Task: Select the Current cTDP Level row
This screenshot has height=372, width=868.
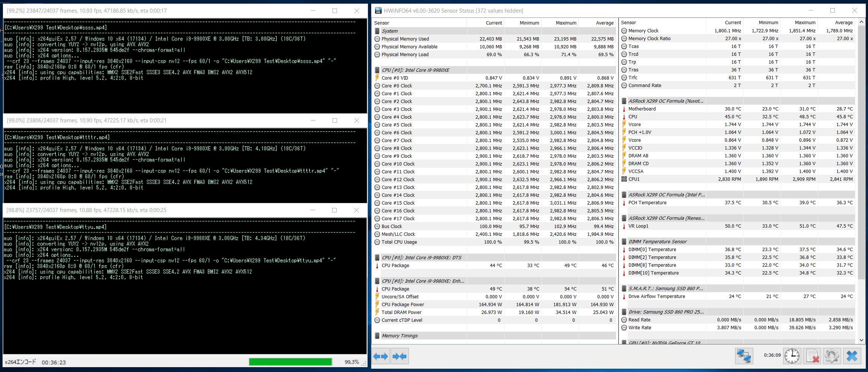Action: [x=494, y=320]
